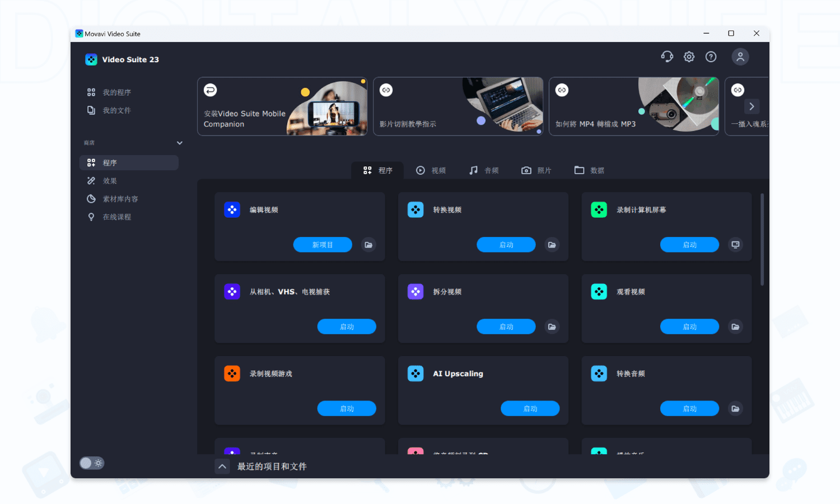
Task: Toggle the light/dark theme switch
Action: 92,463
